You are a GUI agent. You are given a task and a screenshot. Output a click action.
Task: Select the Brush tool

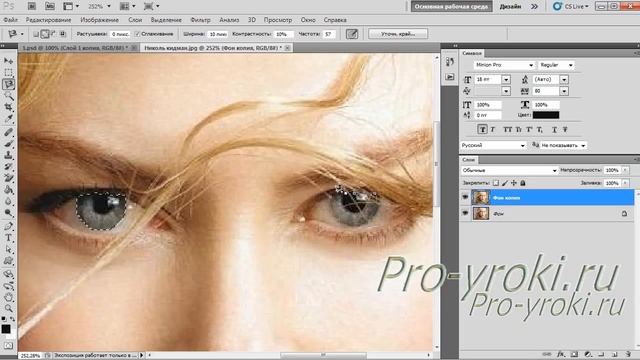pyautogui.click(x=8, y=144)
